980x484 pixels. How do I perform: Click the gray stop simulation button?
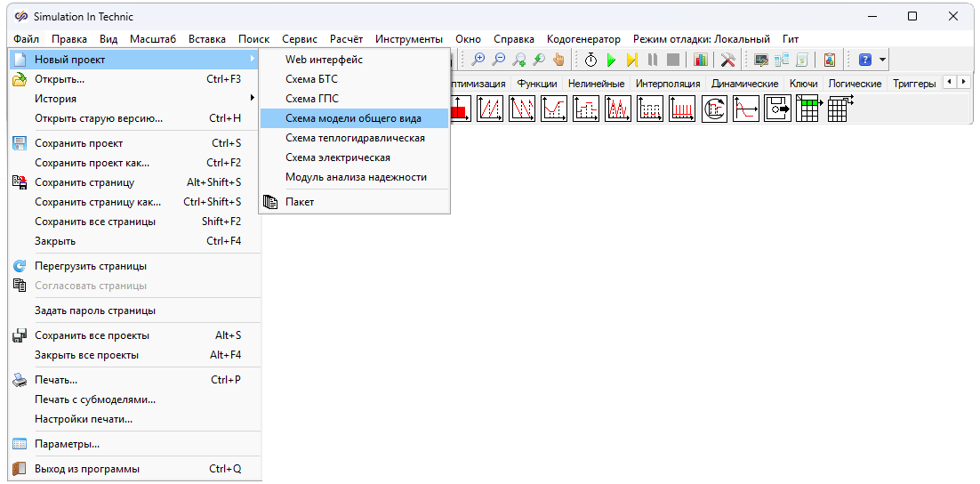(x=673, y=60)
